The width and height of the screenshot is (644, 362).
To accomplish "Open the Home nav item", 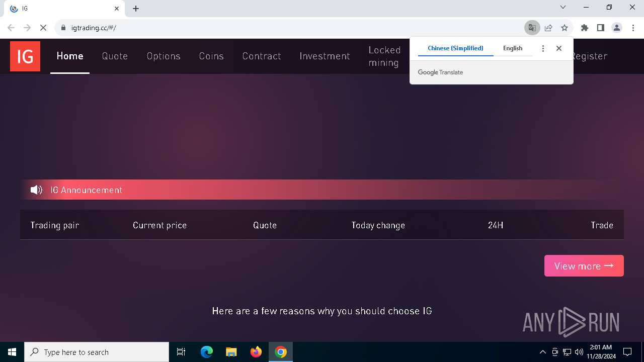I will coord(70,56).
